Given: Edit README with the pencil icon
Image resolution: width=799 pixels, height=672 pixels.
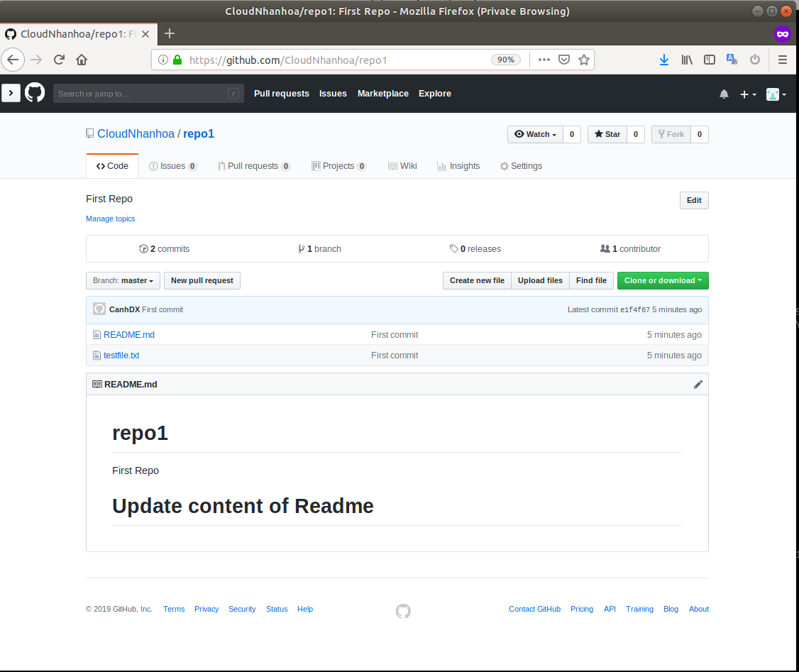Looking at the screenshot, I should pos(698,385).
